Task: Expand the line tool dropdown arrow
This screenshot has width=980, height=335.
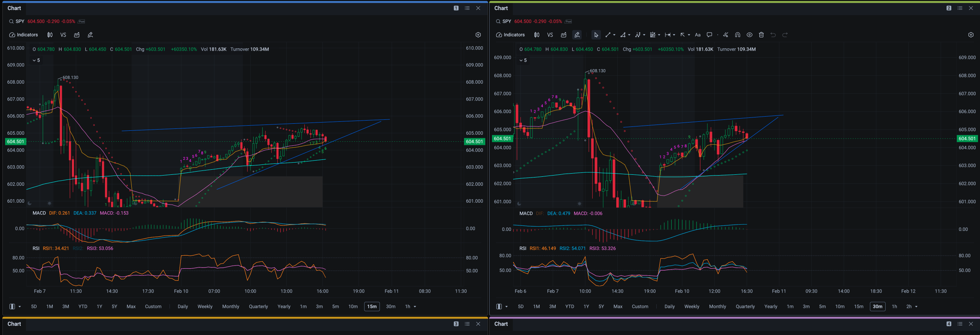Action: (x=614, y=35)
